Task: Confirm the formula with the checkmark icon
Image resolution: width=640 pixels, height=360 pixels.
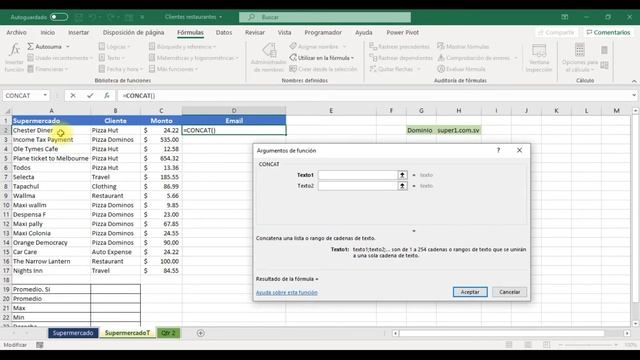Action: coord(90,96)
